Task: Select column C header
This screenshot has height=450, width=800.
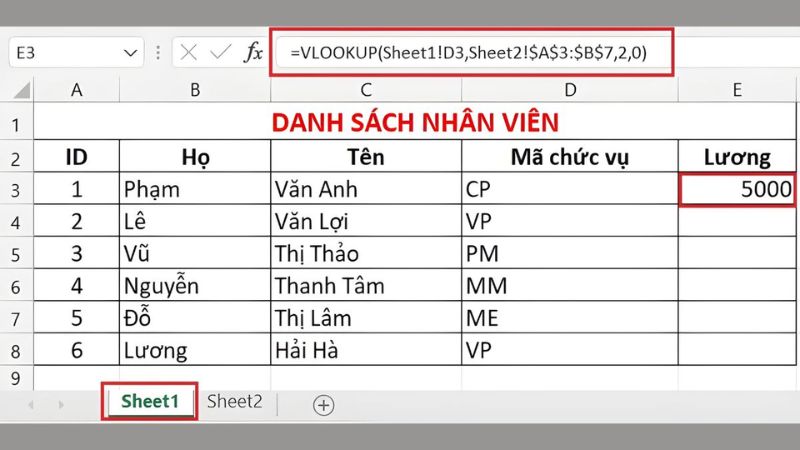Action: (366, 90)
